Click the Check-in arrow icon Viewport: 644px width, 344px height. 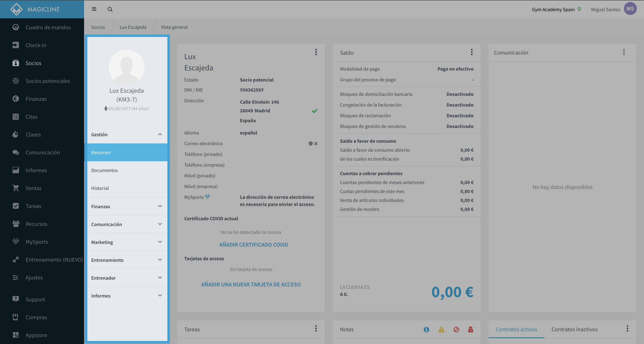[x=16, y=45]
